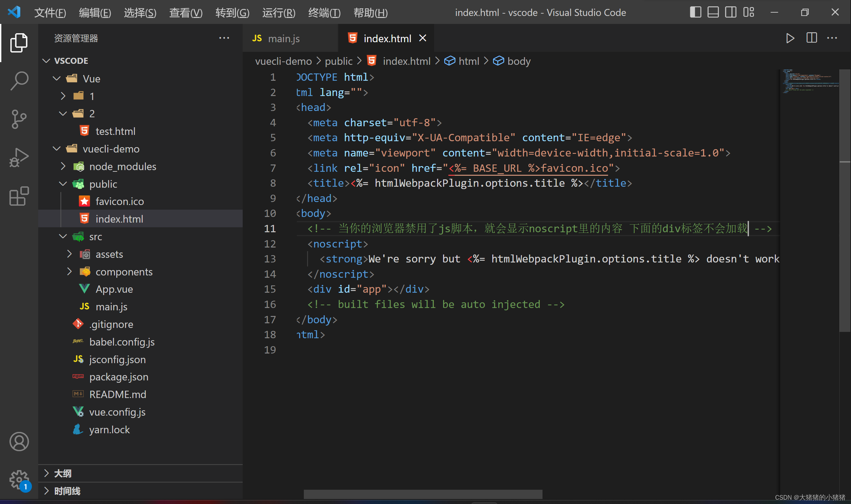Screen dimensions: 851x504
Task: Open the Source Control view
Action: pos(19,119)
